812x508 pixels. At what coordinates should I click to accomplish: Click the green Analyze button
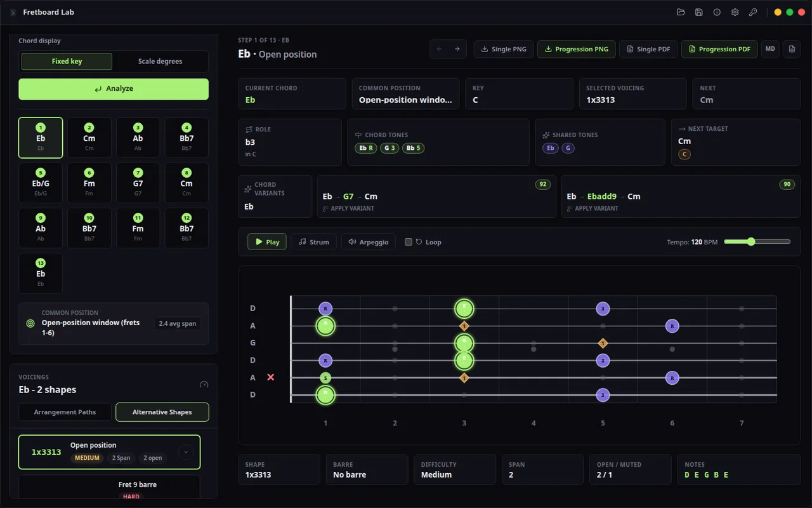tap(114, 89)
